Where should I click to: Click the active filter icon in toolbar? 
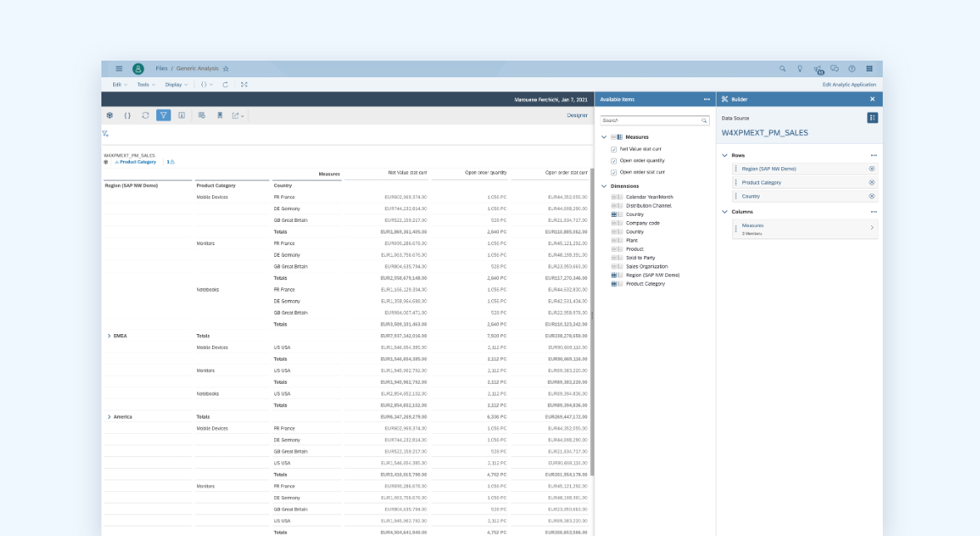pyautogui.click(x=164, y=116)
